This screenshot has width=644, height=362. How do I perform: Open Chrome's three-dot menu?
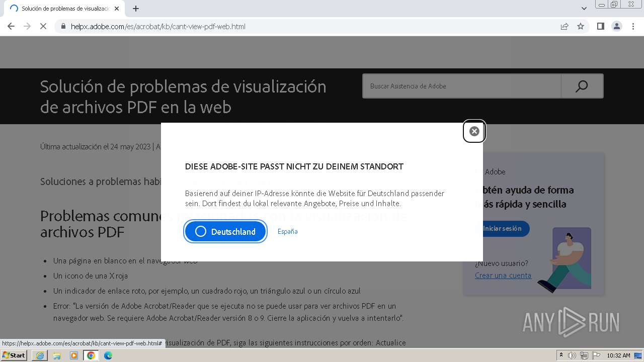[x=633, y=26]
